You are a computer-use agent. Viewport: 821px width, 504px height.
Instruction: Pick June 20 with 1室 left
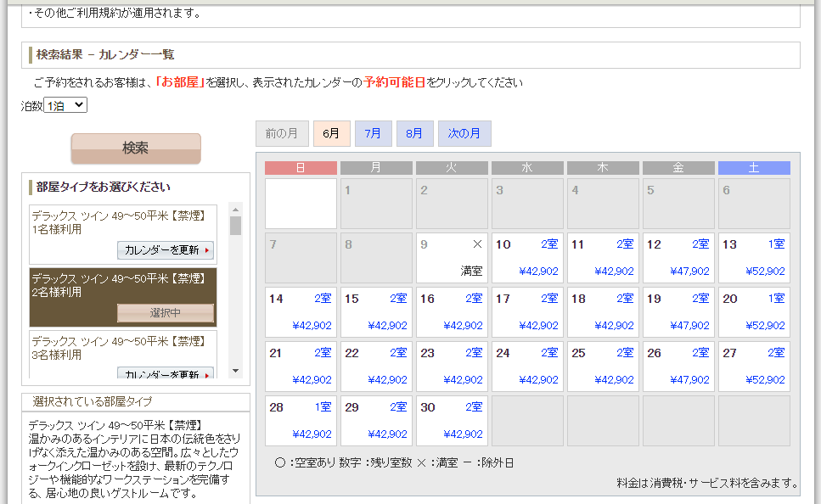click(754, 312)
